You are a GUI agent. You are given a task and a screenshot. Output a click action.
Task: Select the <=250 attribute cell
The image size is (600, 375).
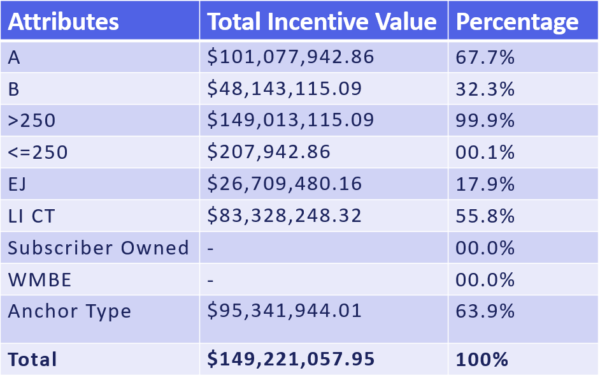100,152
